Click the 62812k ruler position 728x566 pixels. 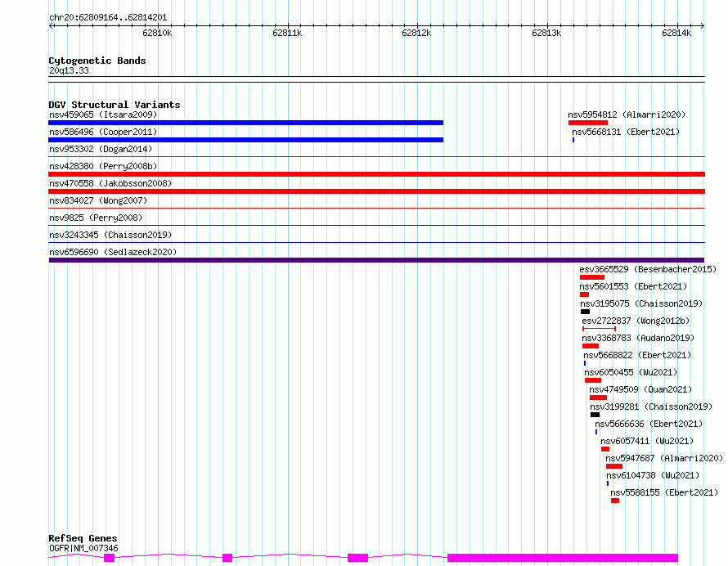[416, 33]
